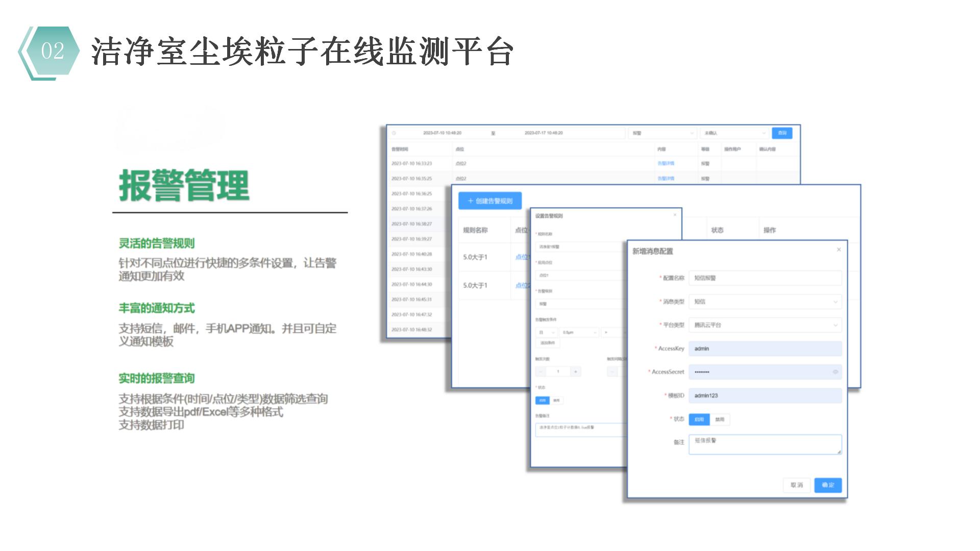Click minus stepper for 触发次数
The width and height of the screenshot is (980, 551).
[x=541, y=372]
